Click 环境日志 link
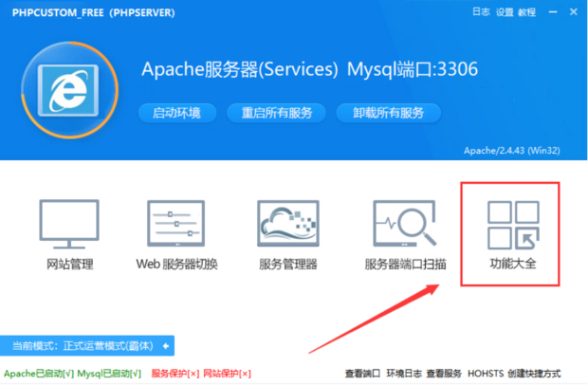The height and width of the screenshot is (385, 588). [404, 374]
